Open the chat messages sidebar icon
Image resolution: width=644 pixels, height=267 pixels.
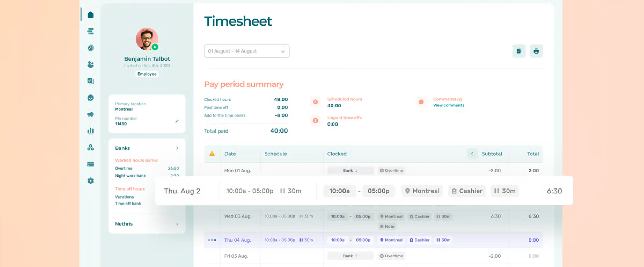coord(91,98)
